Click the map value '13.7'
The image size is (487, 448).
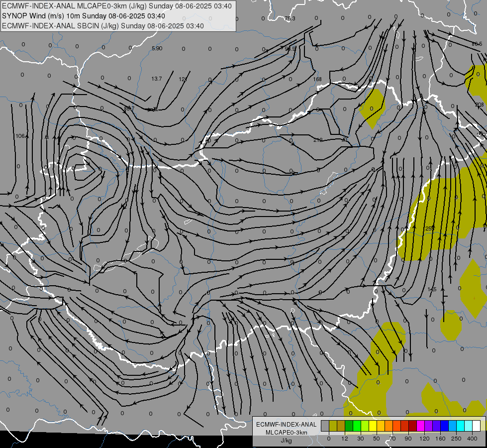click(x=157, y=79)
